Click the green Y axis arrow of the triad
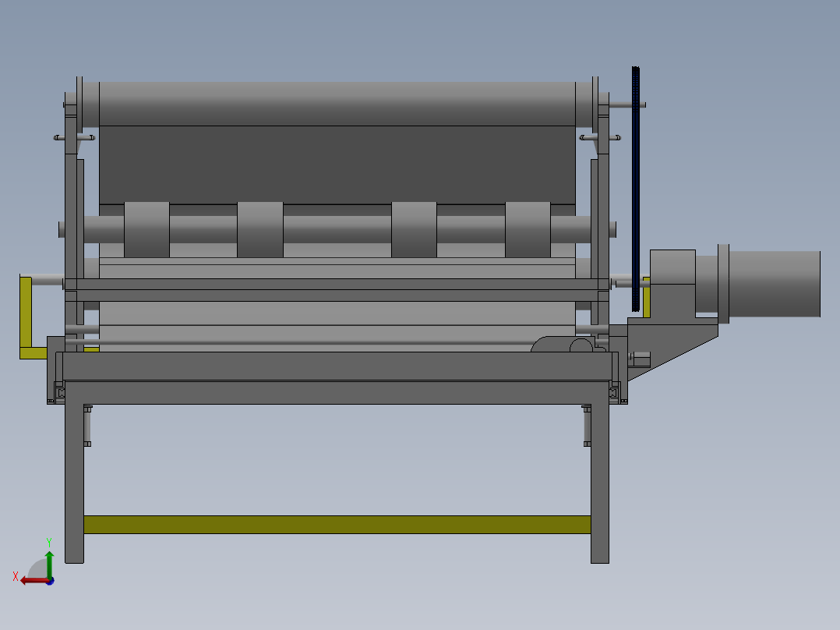Viewport: 840px width, 630px height. pos(49,559)
